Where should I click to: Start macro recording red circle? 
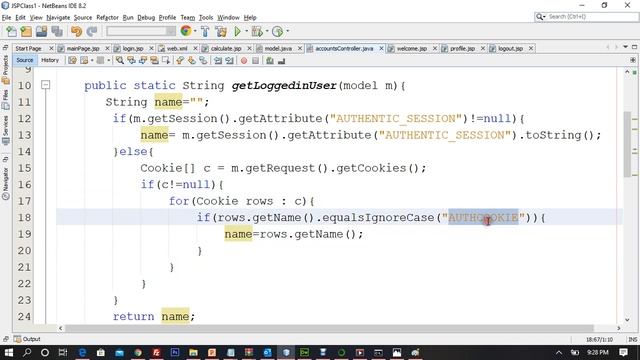click(244, 61)
